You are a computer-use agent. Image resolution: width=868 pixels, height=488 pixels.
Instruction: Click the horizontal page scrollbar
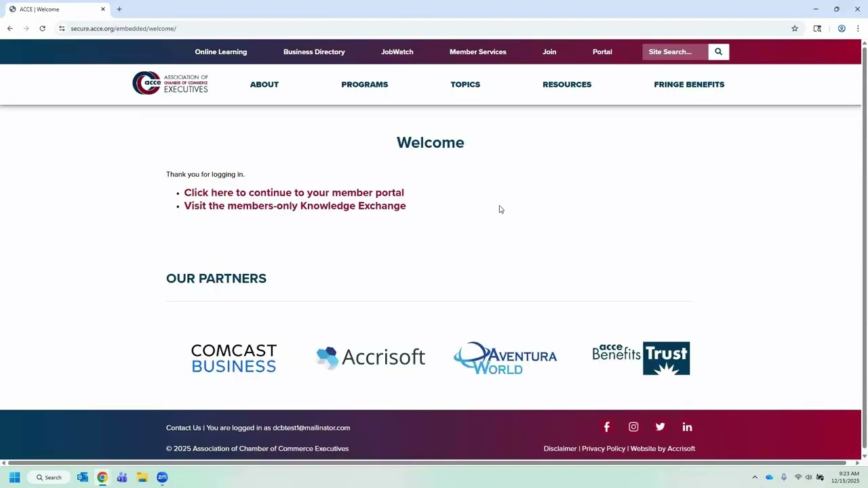(429, 463)
